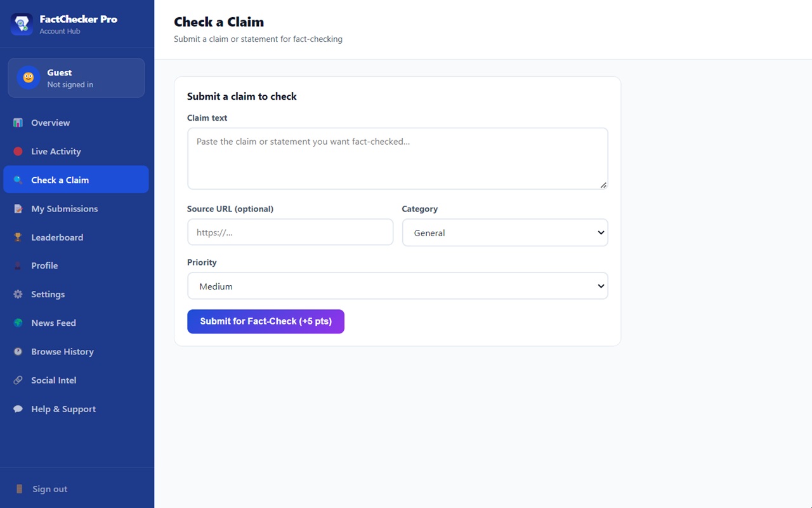Click the Help & Support speech bubble icon
Screen dimensions: 812x508
click(x=18, y=409)
